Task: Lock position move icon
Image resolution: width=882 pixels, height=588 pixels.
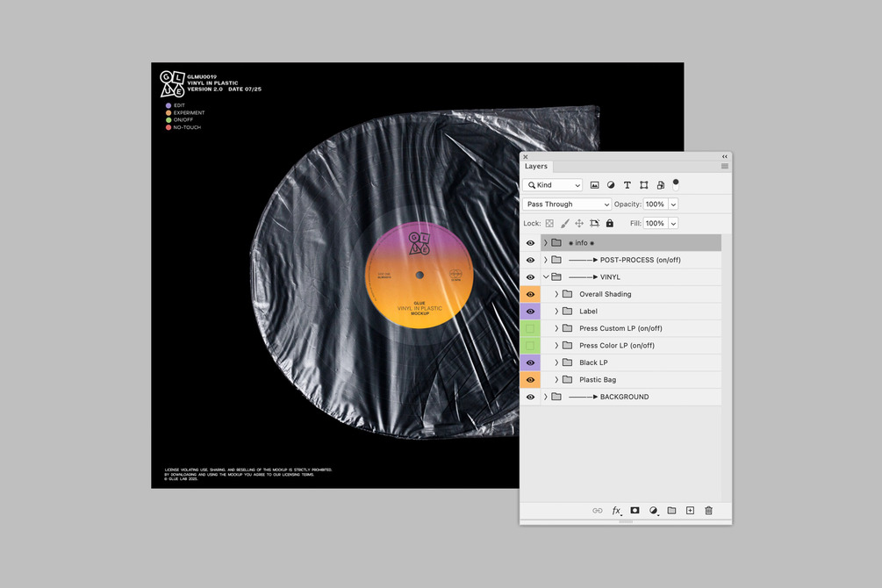Action: point(579,224)
